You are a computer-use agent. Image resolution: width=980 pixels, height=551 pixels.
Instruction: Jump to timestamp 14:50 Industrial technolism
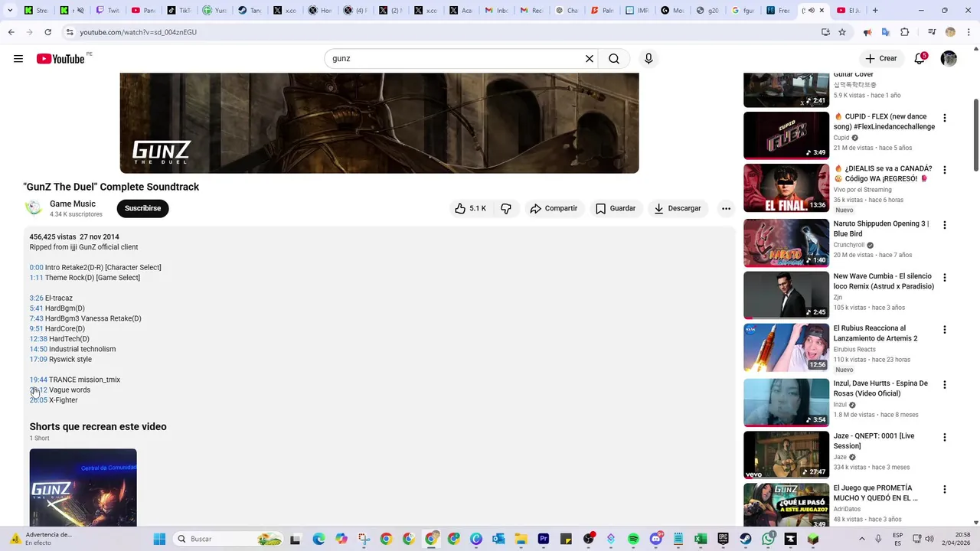pos(38,349)
